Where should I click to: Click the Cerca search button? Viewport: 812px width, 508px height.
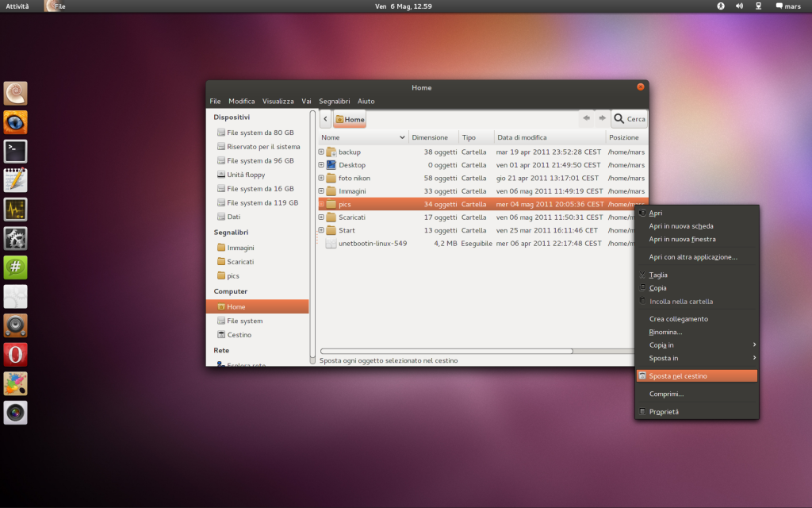[x=629, y=119]
